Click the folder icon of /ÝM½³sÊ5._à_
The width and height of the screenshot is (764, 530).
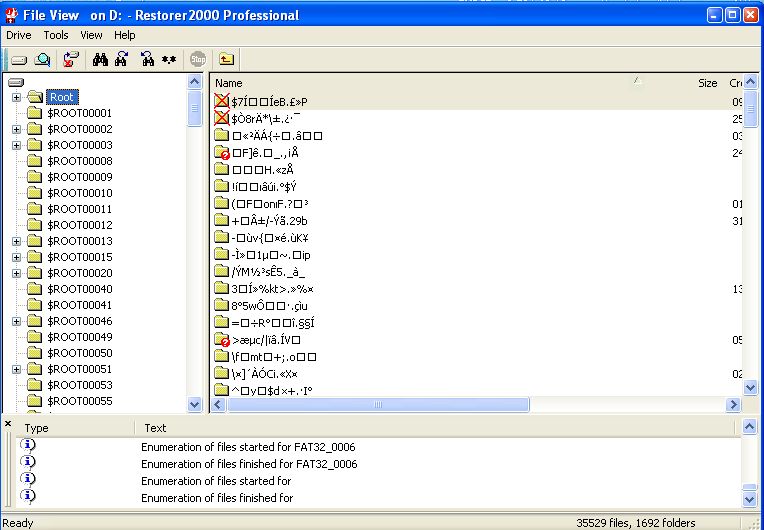click(x=222, y=271)
